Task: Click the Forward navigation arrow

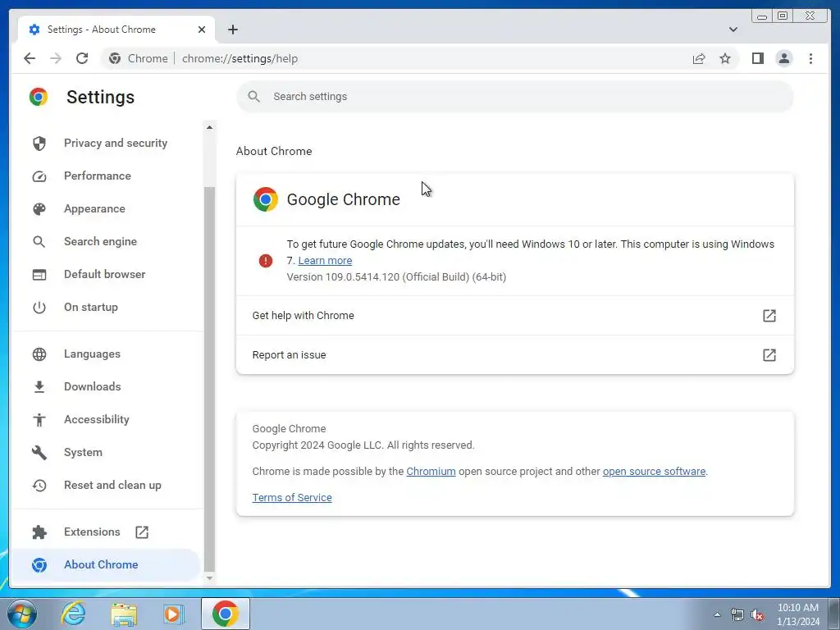Action: pyautogui.click(x=56, y=58)
